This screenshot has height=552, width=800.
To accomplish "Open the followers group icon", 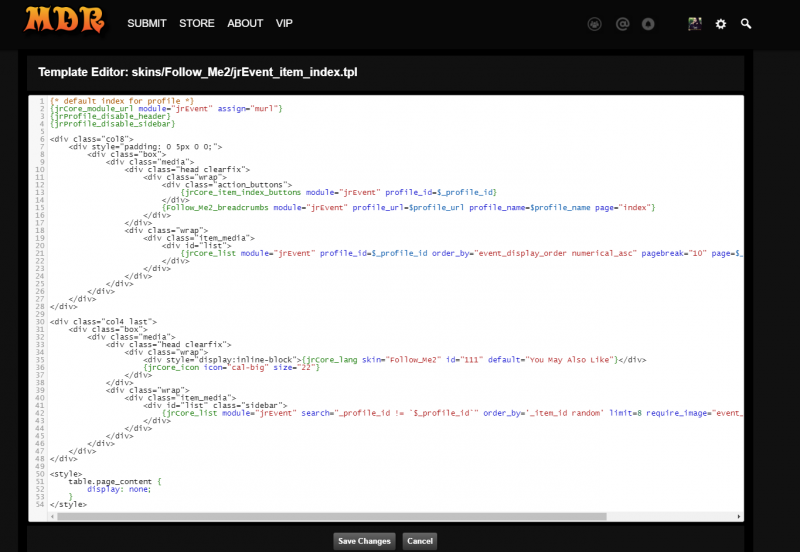I will click(x=594, y=23).
